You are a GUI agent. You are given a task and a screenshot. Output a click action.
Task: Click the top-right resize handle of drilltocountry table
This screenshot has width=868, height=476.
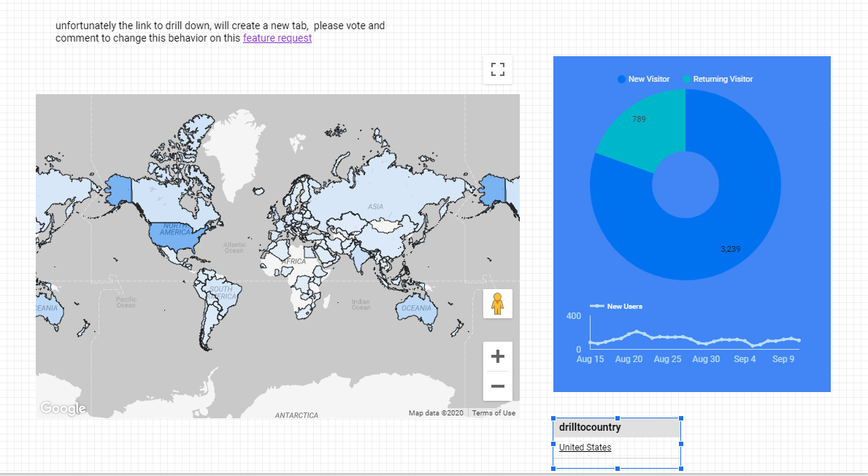point(681,418)
